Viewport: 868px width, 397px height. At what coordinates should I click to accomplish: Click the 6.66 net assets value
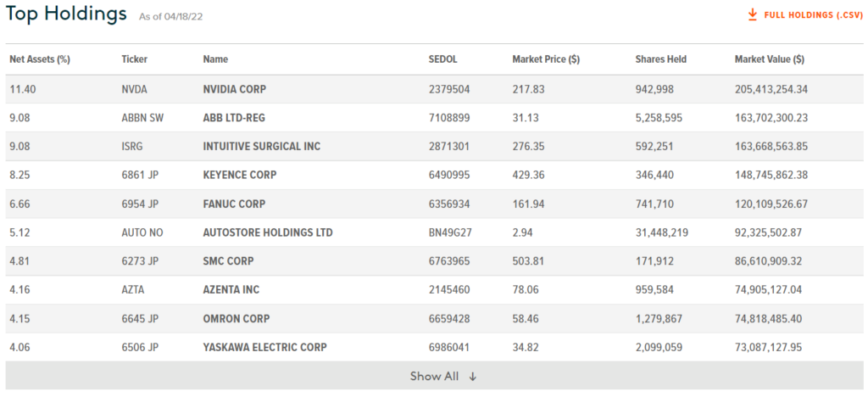click(x=20, y=204)
